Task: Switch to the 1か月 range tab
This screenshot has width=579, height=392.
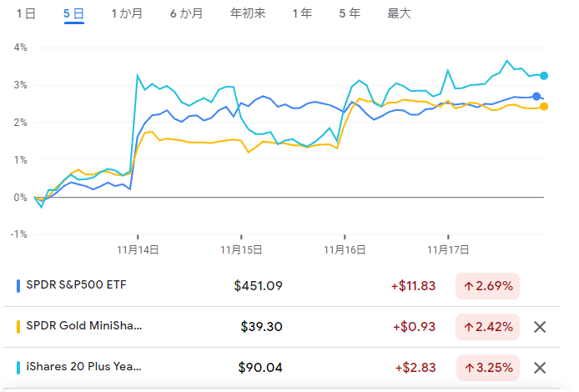Action: point(127,13)
